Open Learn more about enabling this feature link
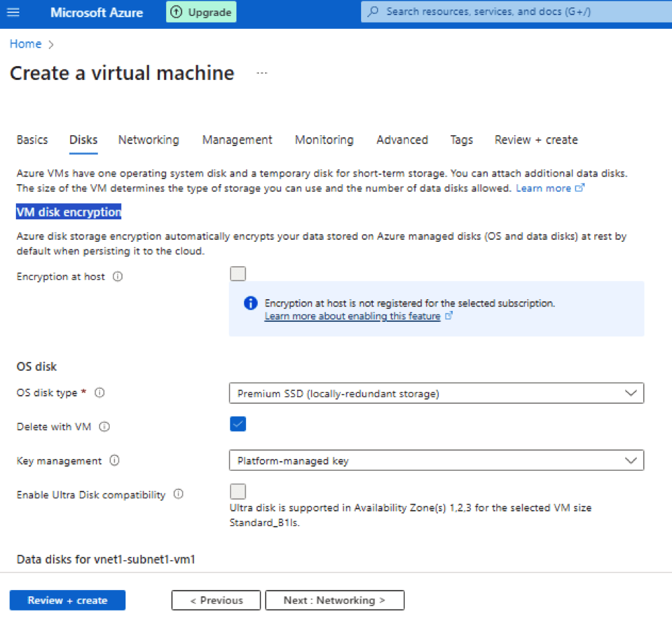This screenshot has width=672, height=630. [352, 316]
